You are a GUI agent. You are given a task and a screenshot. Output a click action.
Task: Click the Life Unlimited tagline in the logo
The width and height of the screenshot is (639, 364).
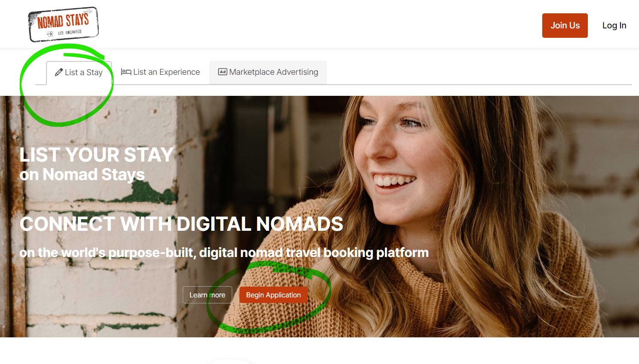tap(70, 32)
